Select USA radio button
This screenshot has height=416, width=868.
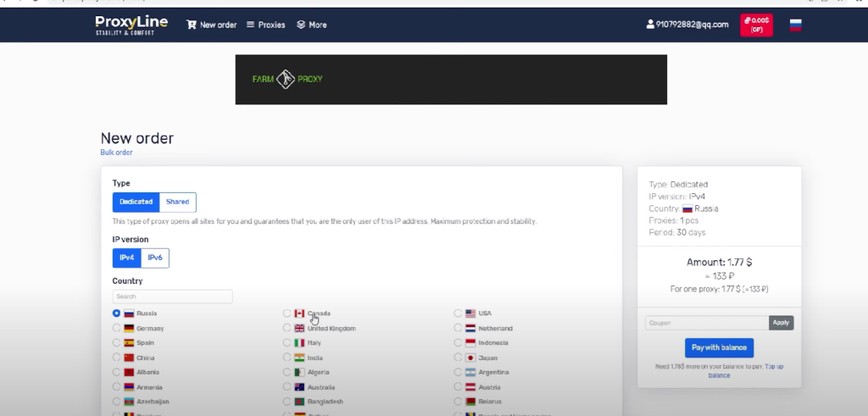(x=458, y=313)
